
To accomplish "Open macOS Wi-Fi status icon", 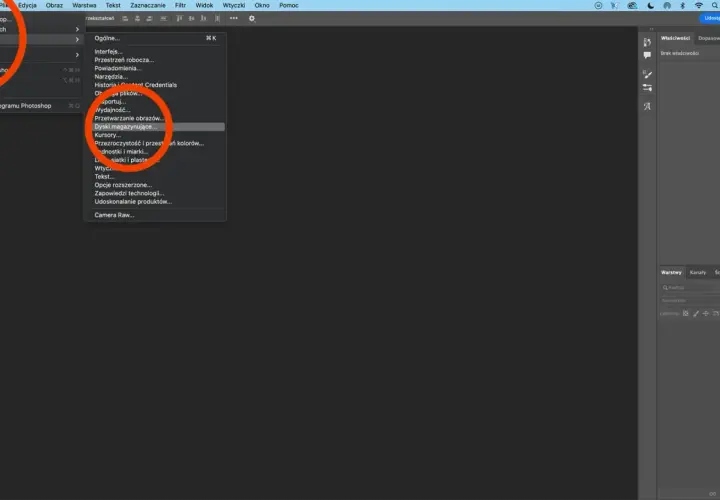I will [x=698, y=6].
